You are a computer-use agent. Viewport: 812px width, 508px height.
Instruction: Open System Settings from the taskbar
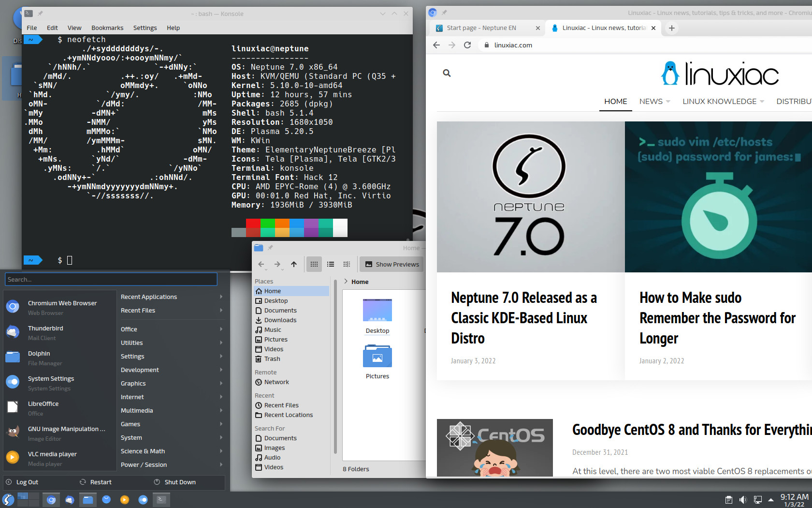click(x=143, y=500)
